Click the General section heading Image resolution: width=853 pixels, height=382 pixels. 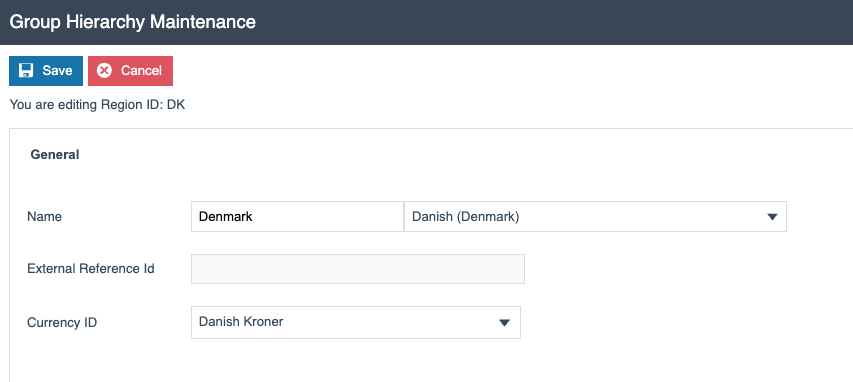55,155
